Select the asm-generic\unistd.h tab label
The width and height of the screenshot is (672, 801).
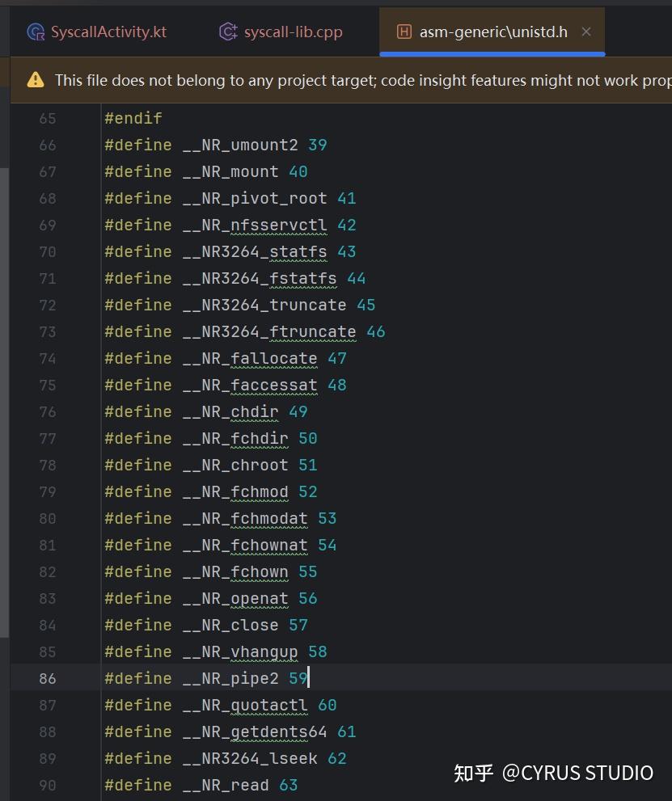tap(493, 32)
